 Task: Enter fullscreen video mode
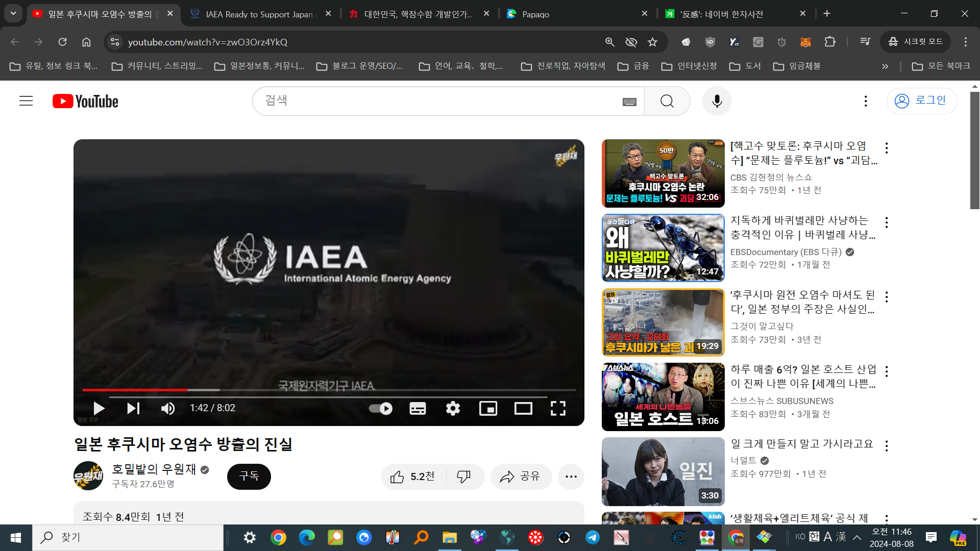coord(558,408)
